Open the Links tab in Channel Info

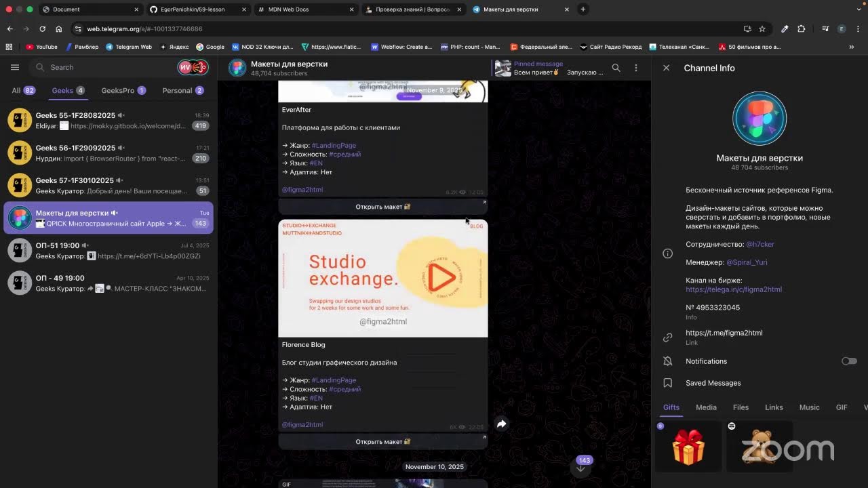(x=774, y=407)
